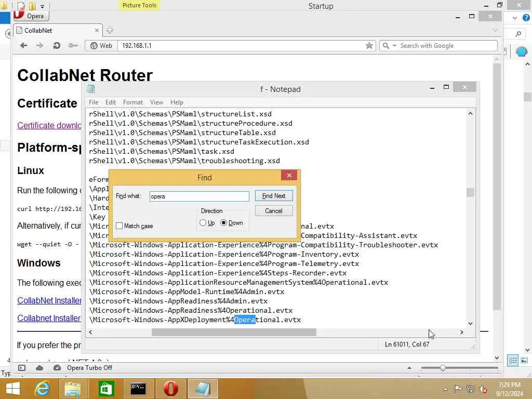
Task: Expand Explorer ribbon chevron
Action: coord(515,18)
